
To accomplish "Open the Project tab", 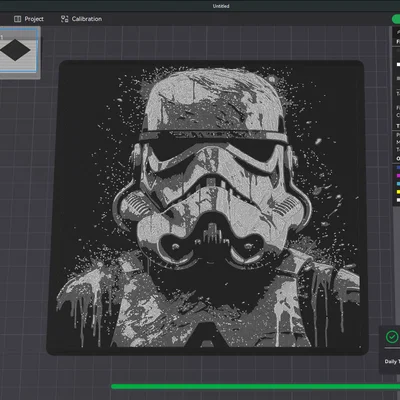I will tap(29, 19).
